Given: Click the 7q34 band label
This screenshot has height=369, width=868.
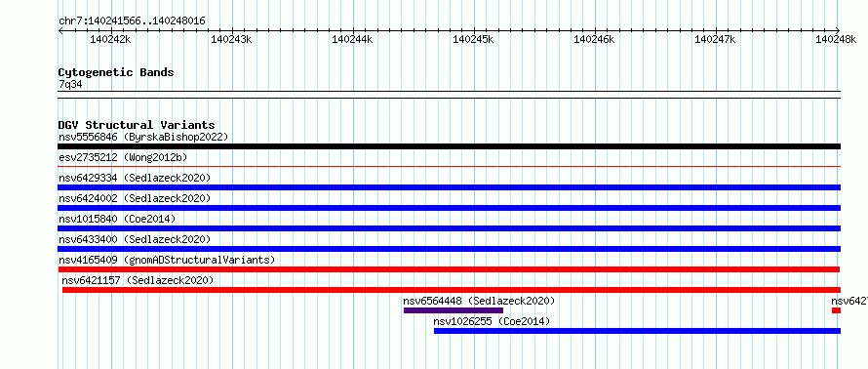Looking at the screenshot, I should [x=70, y=85].
